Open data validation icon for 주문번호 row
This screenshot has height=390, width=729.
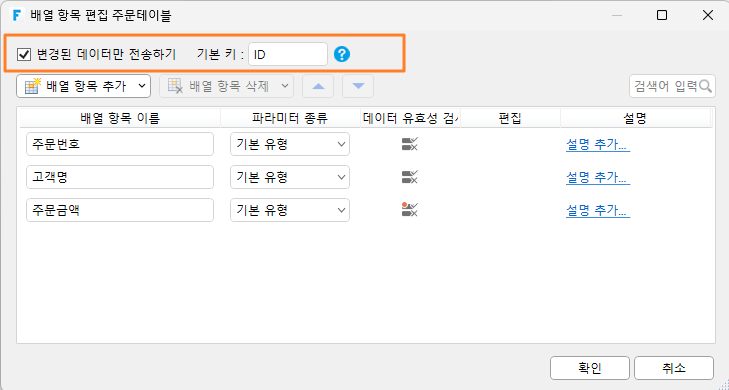click(410, 144)
